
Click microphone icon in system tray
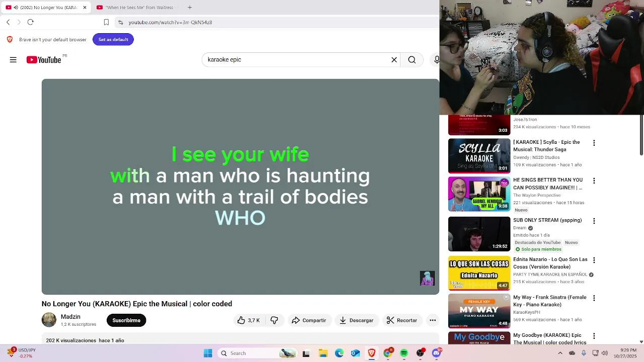[584, 353]
